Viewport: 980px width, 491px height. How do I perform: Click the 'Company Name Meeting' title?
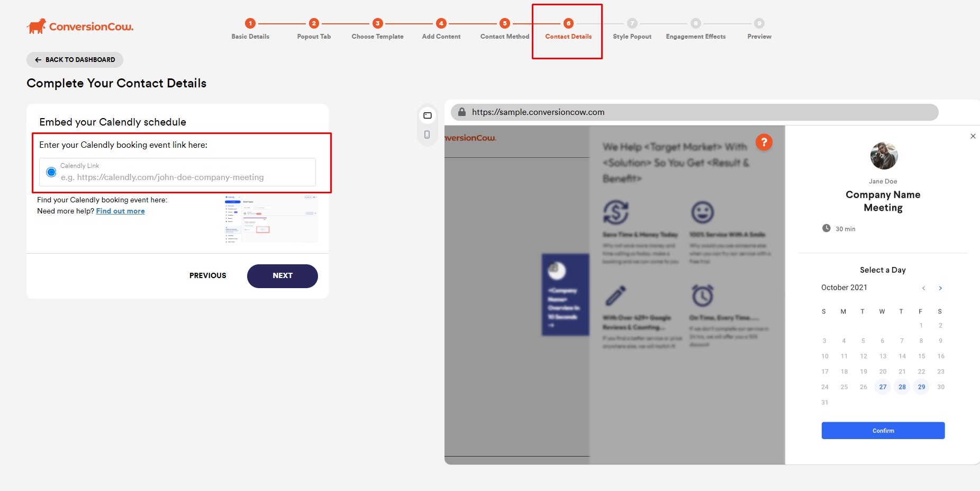click(x=883, y=201)
